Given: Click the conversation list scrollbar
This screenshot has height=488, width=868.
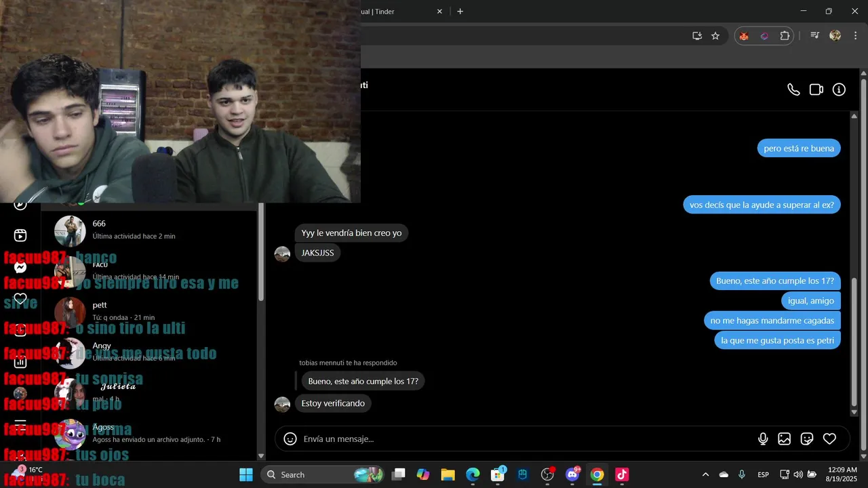Looking at the screenshot, I should pyautogui.click(x=261, y=251).
